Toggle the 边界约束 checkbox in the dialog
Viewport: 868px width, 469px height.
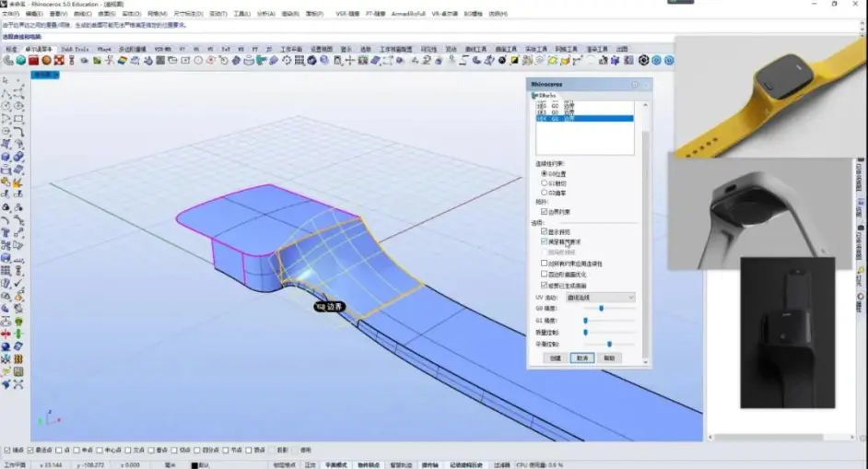click(545, 212)
